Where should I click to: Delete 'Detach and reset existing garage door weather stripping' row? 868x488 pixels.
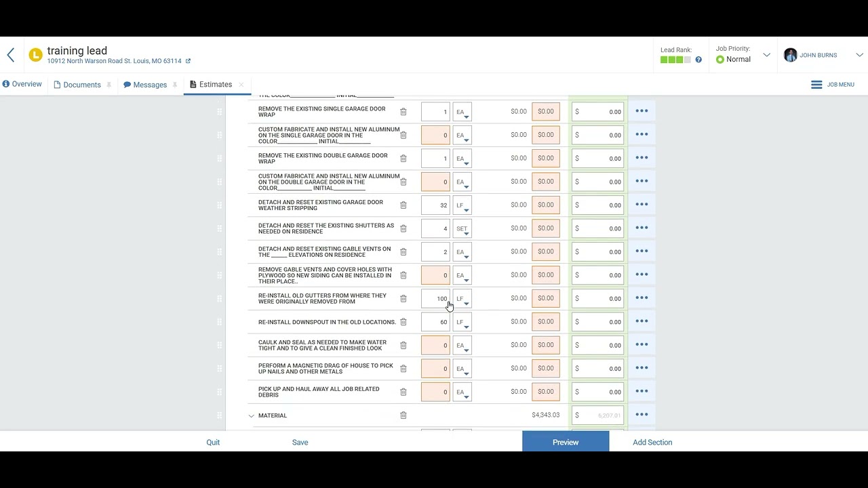pos(403,205)
